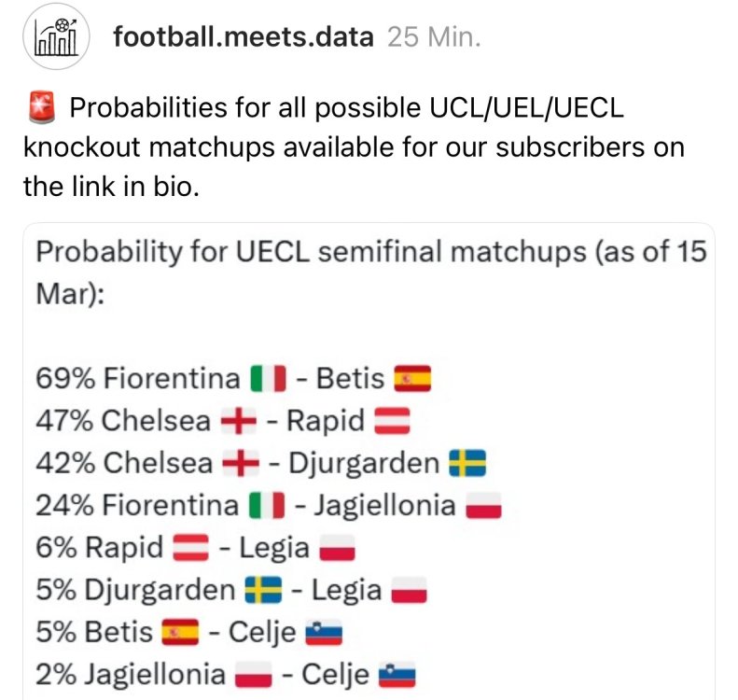Click England flag in 47% Chelsea row
738x700 pixels.
[x=239, y=422]
